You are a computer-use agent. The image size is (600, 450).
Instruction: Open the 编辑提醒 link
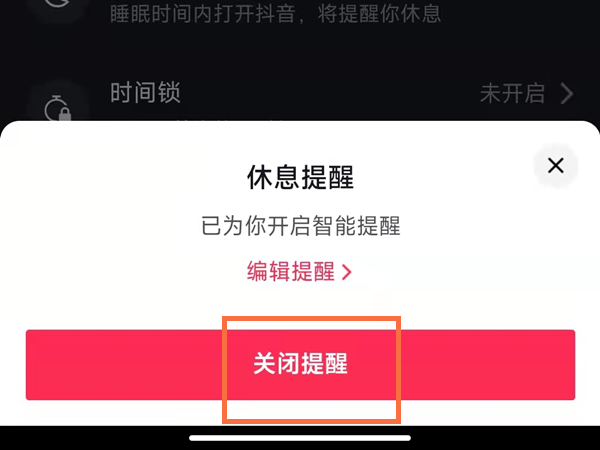(299, 272)
